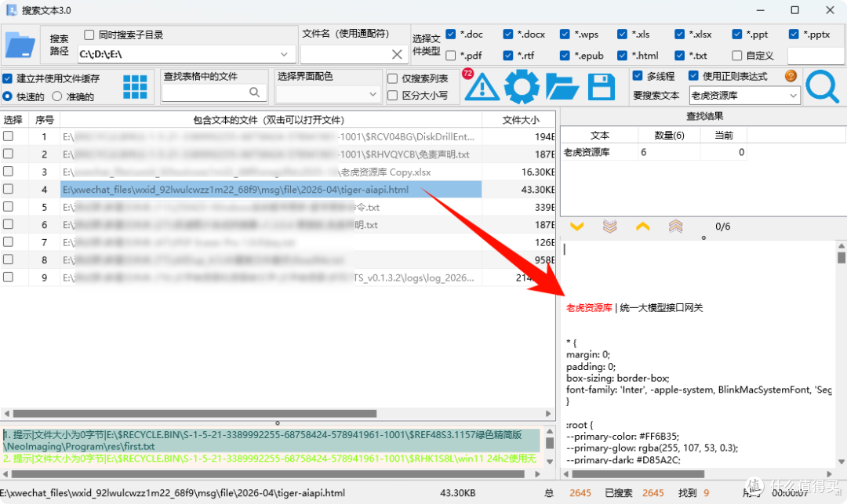Click 当前 column header

tap(724, 136)
